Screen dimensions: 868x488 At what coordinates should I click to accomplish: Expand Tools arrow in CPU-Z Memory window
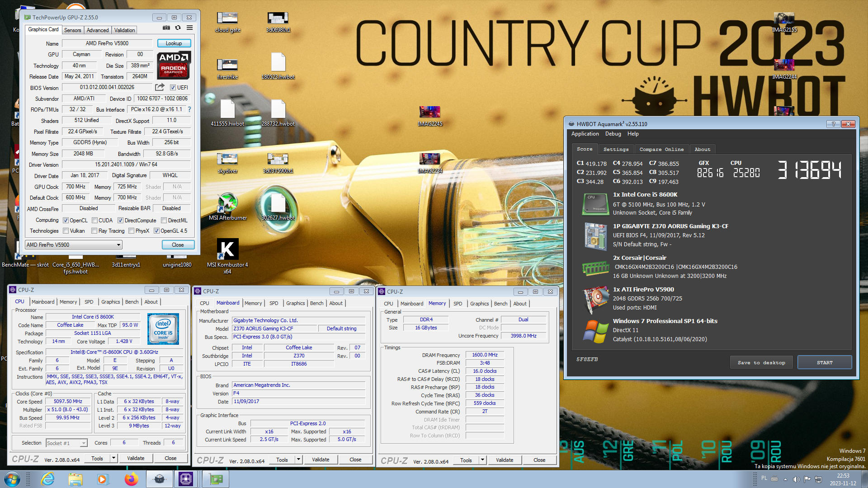(x=482, y=460)
